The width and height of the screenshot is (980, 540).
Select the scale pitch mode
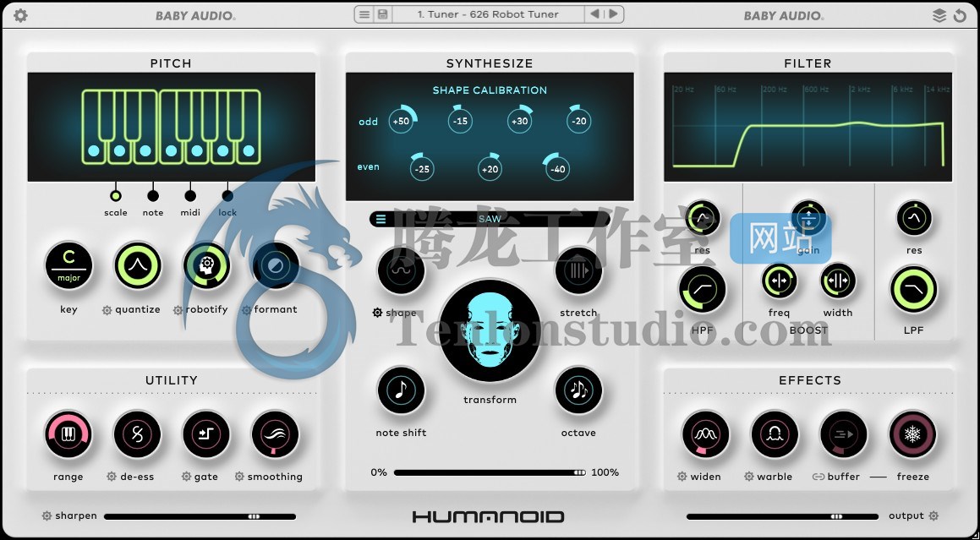click(x=116, y=195)
